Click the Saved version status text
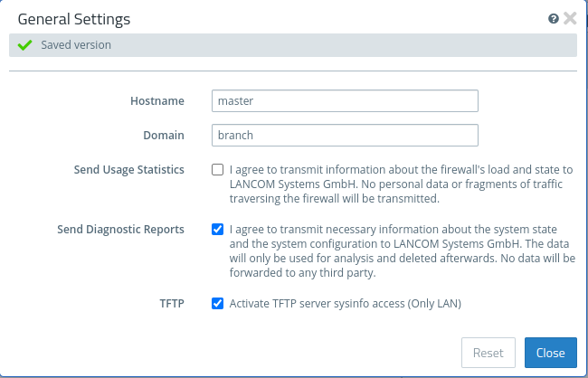 tap(76, 45)
